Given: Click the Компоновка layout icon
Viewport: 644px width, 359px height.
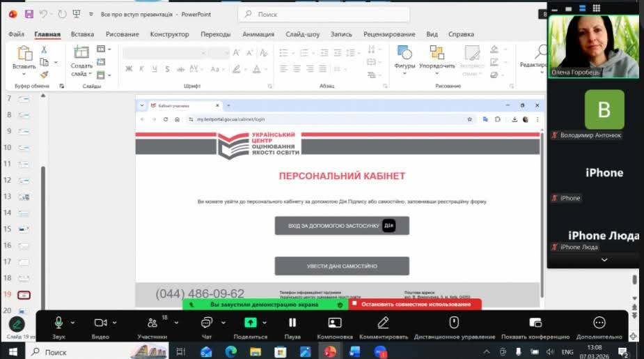Looking at the screenshot, I should [335, 323].
